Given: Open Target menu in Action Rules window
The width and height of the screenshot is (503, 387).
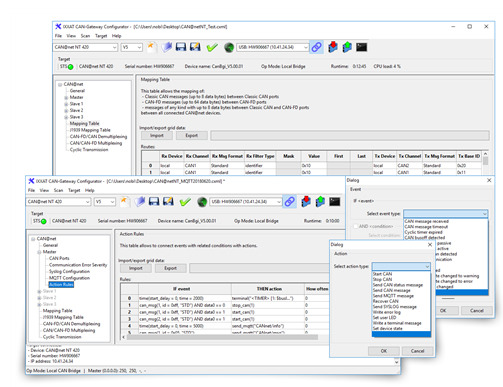Looking at the screenshot, I should click(x=74, y=190).
